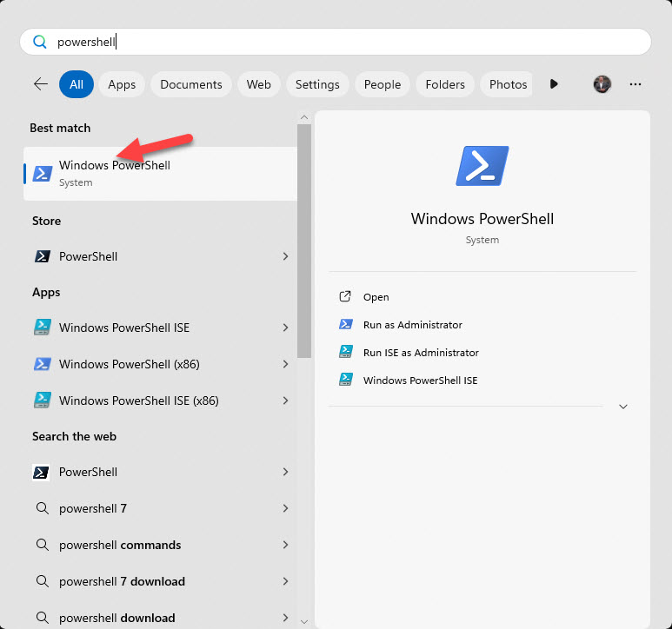Expand more actions chevron in preview pane
This screenshot has height=629, width=672.
click(622, 407)
